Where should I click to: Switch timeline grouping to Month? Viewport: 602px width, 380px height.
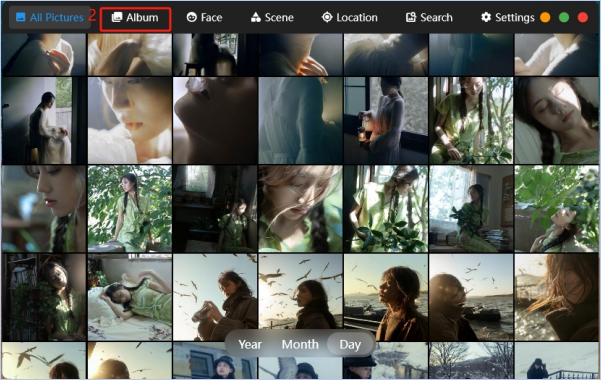pyautogui.click(x=300, y=344)
